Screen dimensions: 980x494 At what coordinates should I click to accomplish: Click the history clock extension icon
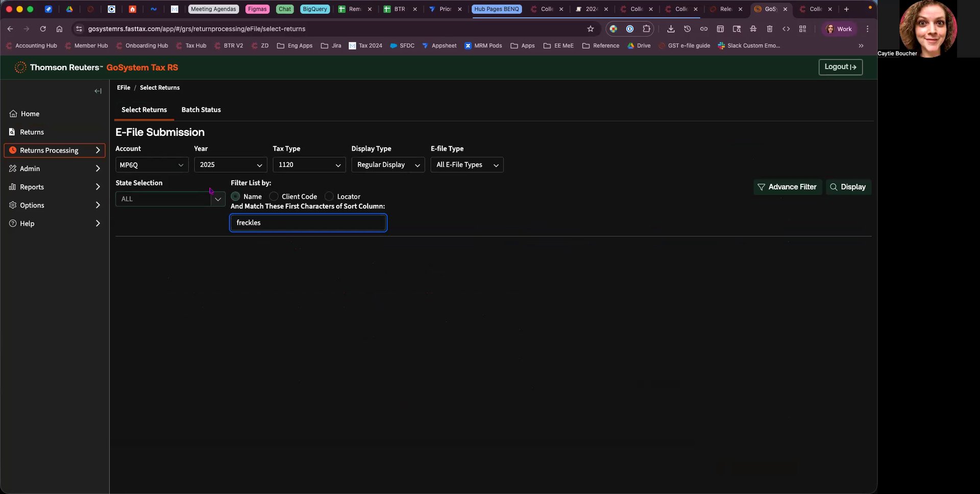(687, 29)
